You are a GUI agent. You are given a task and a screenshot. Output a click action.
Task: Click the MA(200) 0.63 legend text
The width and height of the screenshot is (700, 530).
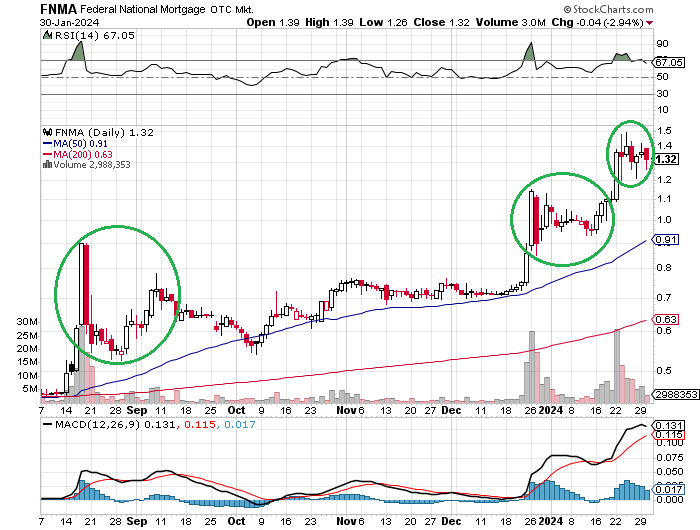pyautogui.click(x=83, y=154)
